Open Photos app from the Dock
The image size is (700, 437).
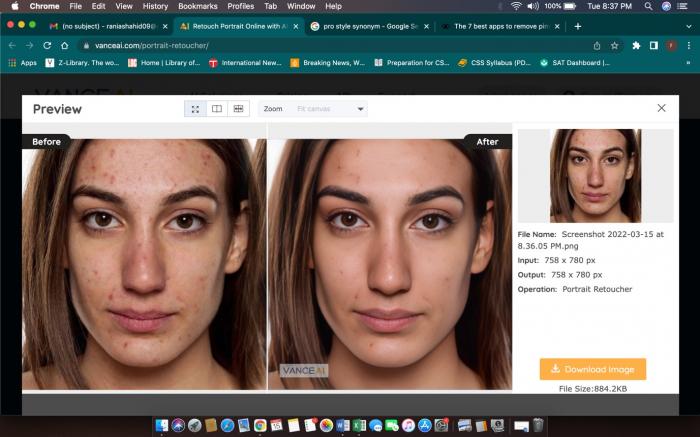(x=326, y=425)
